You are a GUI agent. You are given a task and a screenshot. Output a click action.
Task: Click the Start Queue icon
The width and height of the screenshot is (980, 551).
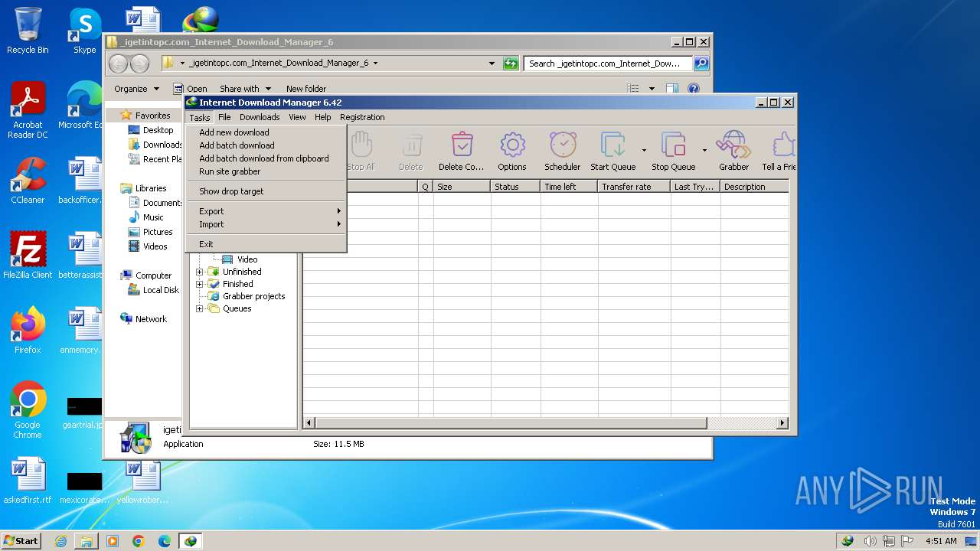612,151
